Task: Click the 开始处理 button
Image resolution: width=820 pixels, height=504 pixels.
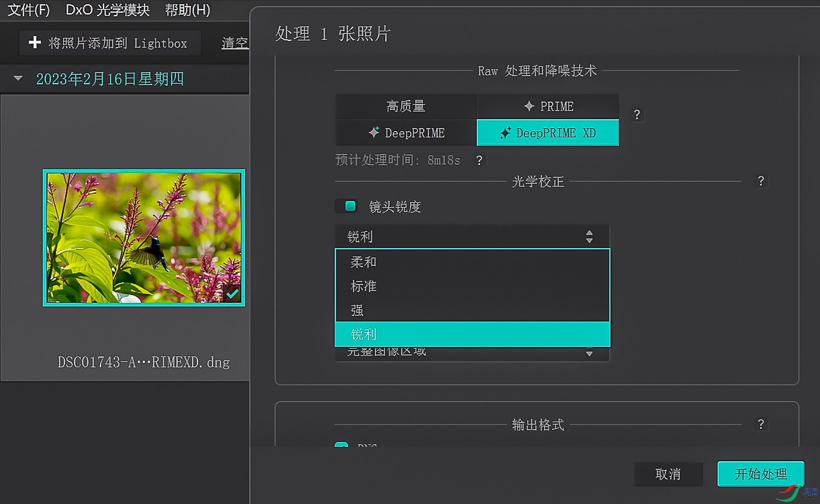Action: pyautogui.click(x=761, y=474)
